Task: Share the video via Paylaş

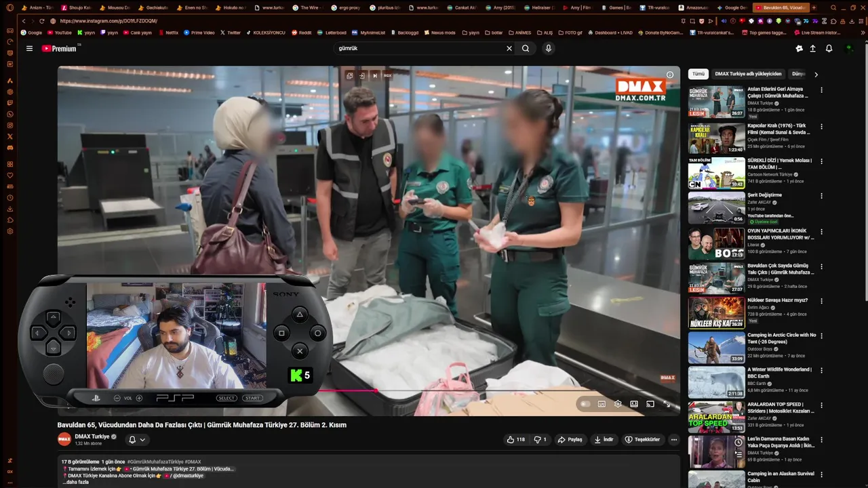Action: 570,439
